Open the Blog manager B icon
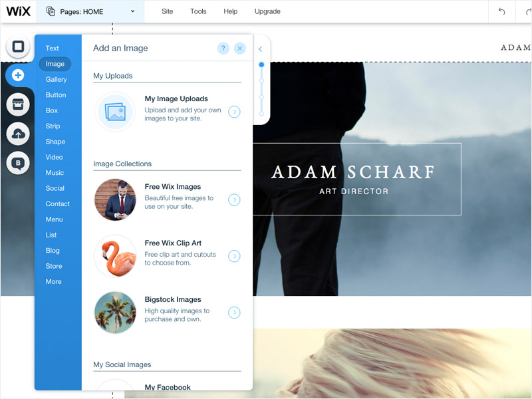This screenshot has height=399, width=532. point(19,163)
